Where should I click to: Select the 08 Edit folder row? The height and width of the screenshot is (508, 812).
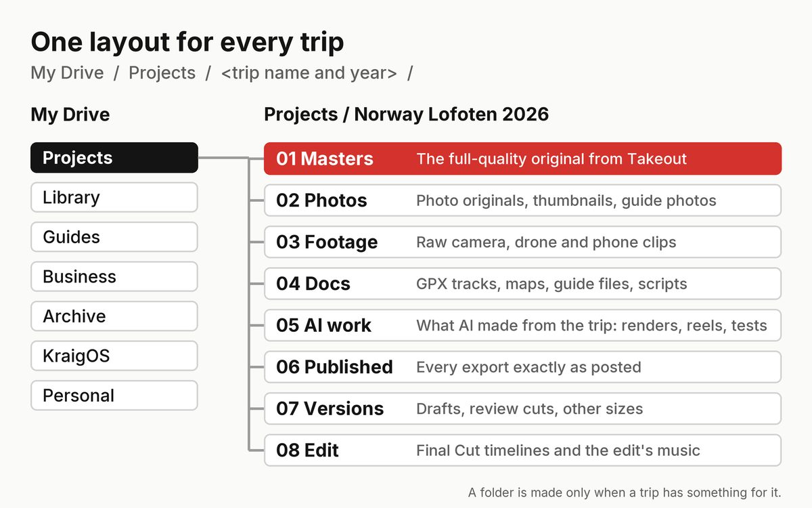coord(522,450)
